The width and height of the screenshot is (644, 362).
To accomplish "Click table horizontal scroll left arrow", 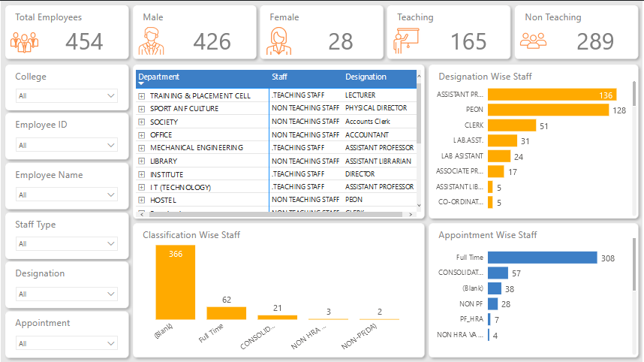I will click(142, 214).
